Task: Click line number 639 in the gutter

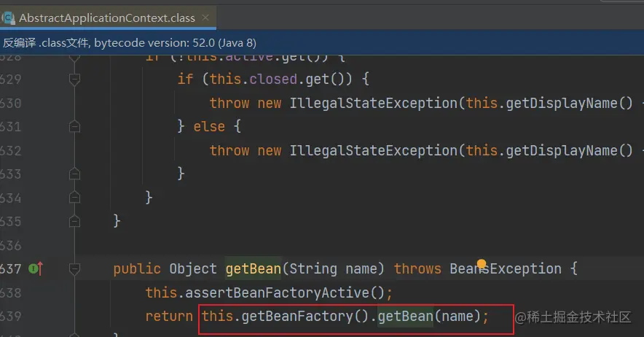Action: point(10,316)
